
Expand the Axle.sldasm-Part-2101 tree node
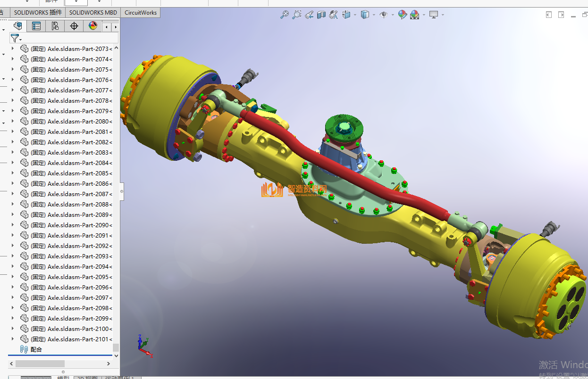tap(13, 339)
